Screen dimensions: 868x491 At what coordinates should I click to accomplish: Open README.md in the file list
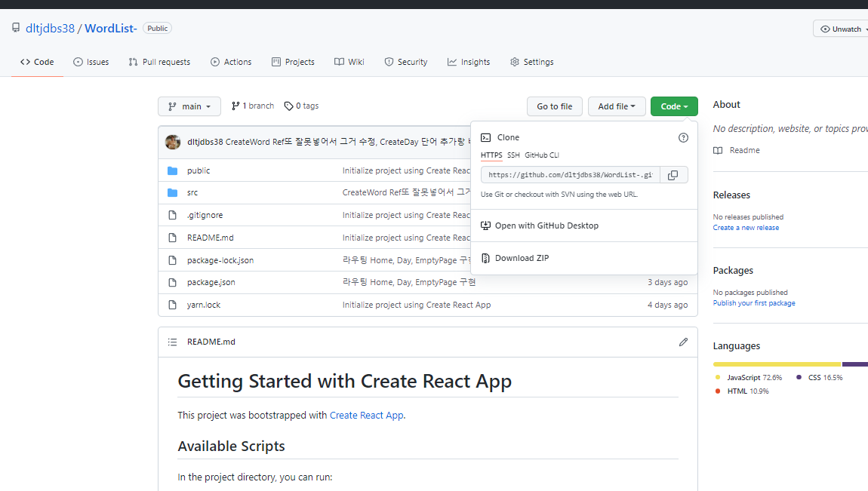click(x=211, y=238)
